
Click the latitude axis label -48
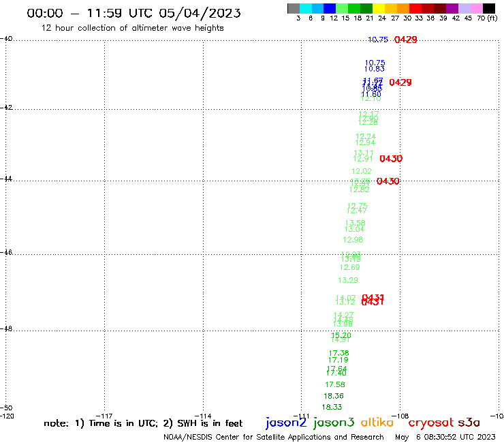pos(6,329)
